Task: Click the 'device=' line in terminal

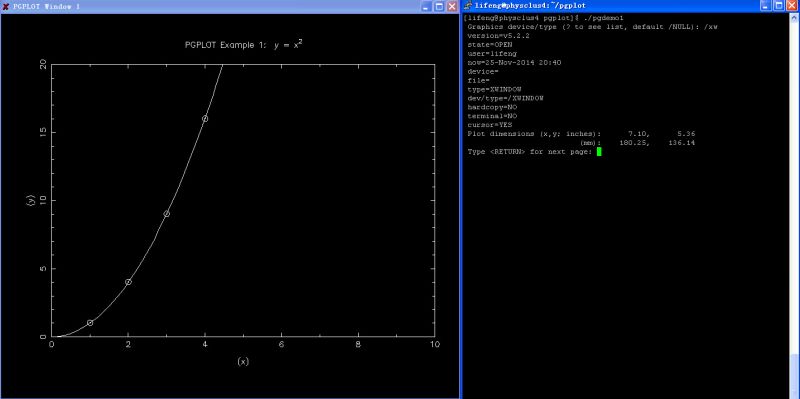Action: tap(483, 71)
